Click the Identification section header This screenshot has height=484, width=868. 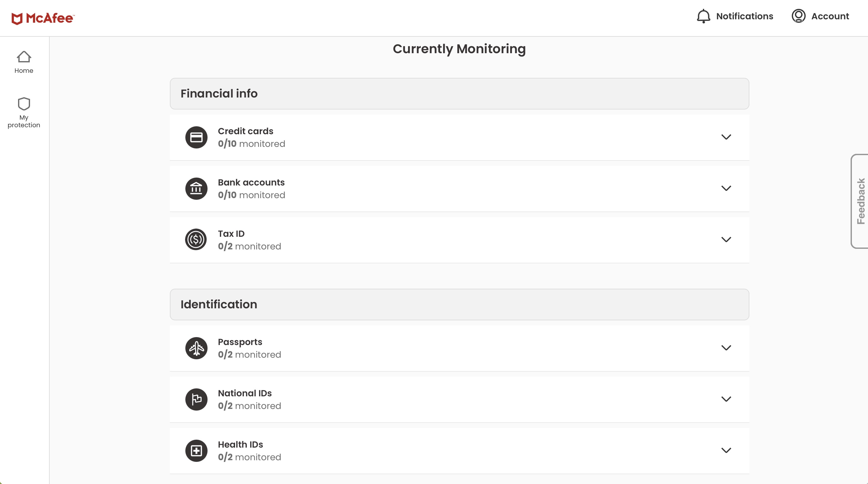click(x=459, y=304)
